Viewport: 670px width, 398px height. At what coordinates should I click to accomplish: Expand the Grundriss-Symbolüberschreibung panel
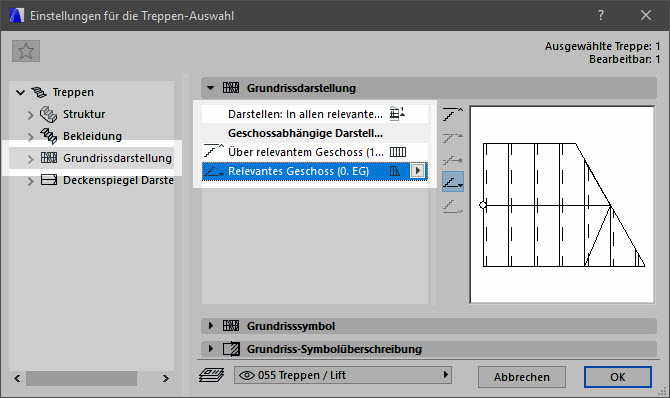pos(210,348)
